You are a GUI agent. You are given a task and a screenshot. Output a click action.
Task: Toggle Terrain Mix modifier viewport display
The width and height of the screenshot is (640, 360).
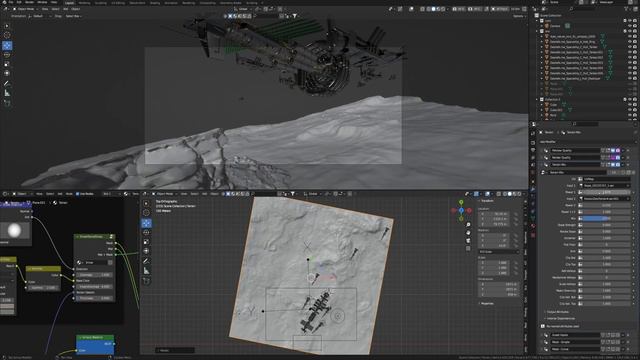[613, 164]
